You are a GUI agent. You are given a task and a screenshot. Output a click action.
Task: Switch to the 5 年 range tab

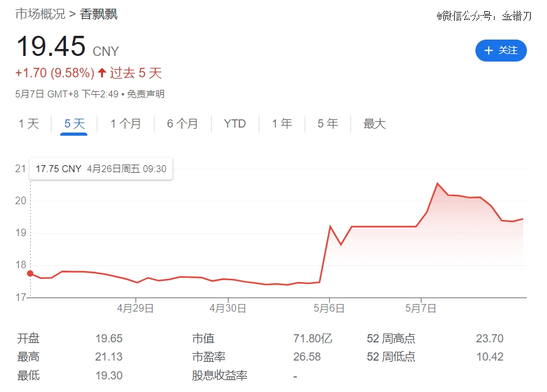pyautogui.click(x=328, y=124)
